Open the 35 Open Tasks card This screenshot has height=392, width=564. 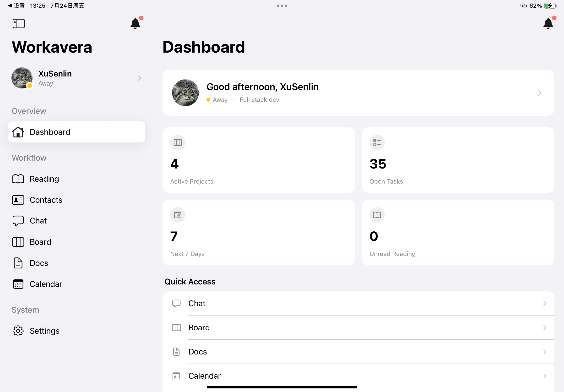click(x=458, y=160)
